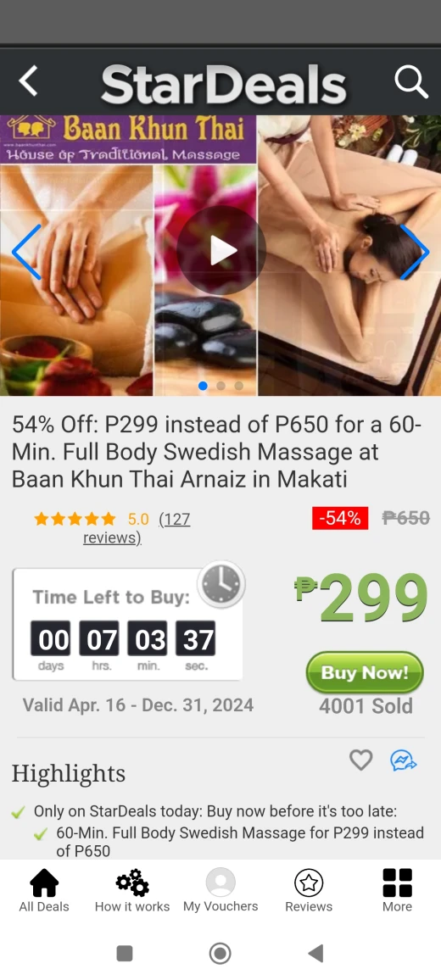Show previous image with left arrow
441x980 pixels.
(x=26, y=252)
